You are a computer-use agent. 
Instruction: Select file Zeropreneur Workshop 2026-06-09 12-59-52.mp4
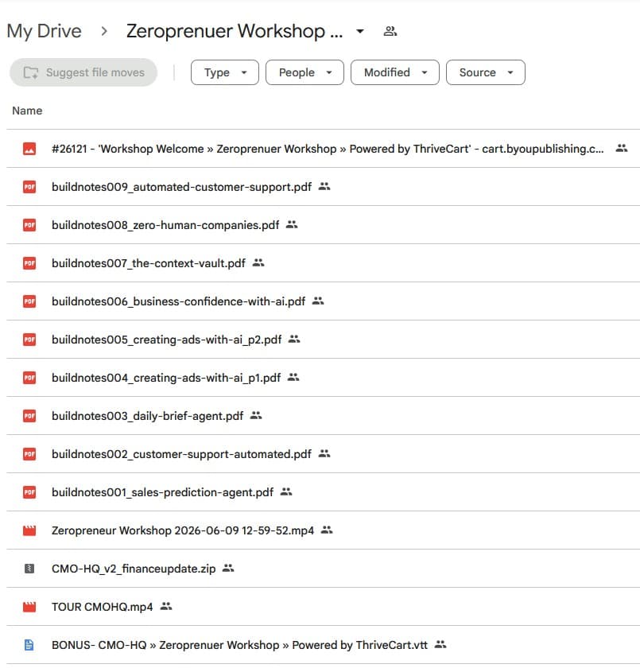[183, 530]
